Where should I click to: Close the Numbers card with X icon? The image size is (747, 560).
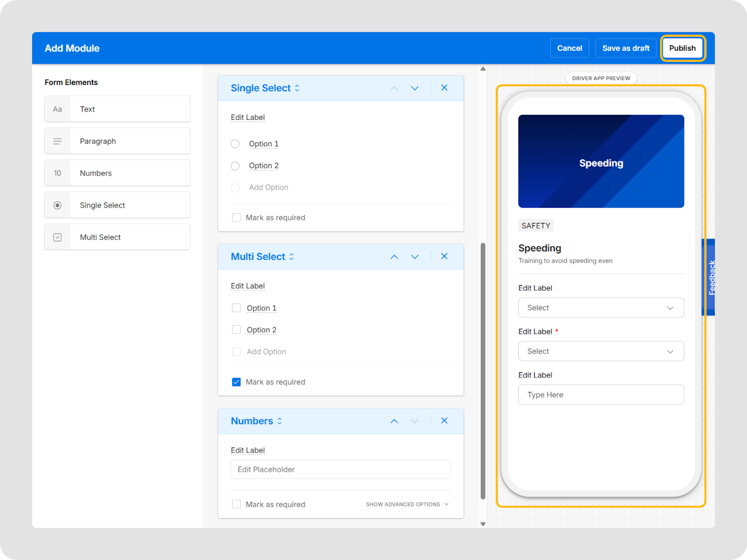tap(444, 420)
